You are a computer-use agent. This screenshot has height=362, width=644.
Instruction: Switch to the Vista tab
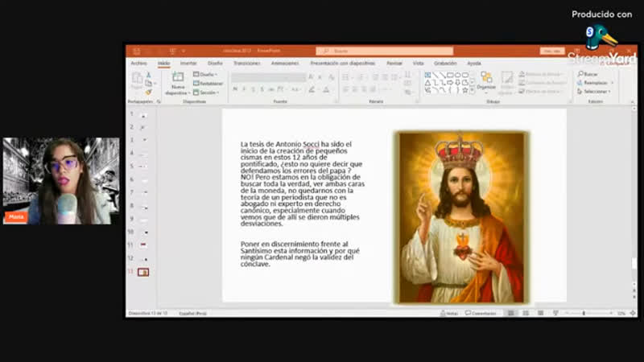[x=418, y=64]
